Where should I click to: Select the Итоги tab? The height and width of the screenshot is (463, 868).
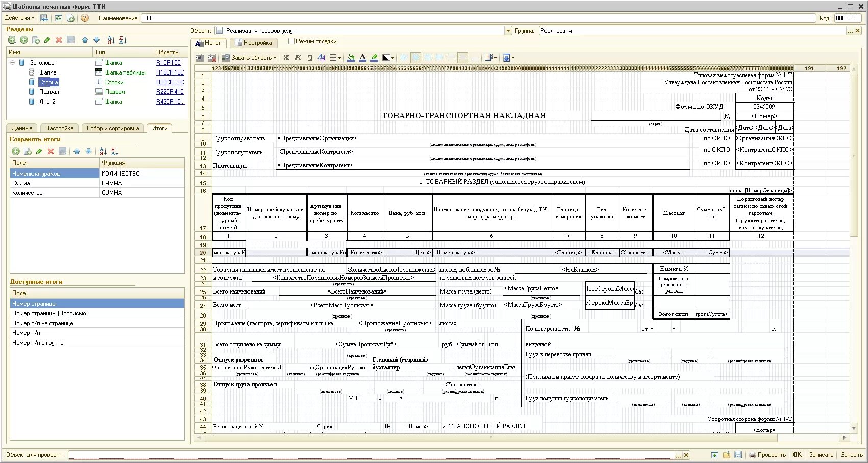(160, 128)
